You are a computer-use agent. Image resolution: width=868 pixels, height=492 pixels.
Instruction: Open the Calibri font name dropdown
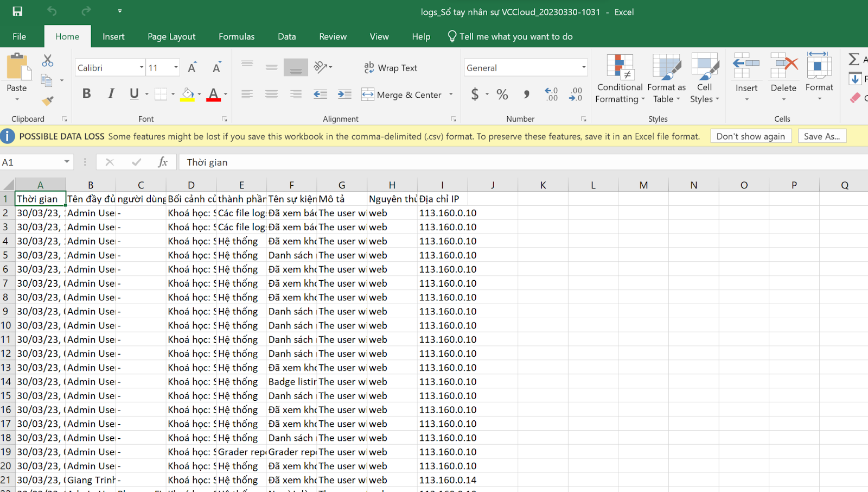(142, 68)
